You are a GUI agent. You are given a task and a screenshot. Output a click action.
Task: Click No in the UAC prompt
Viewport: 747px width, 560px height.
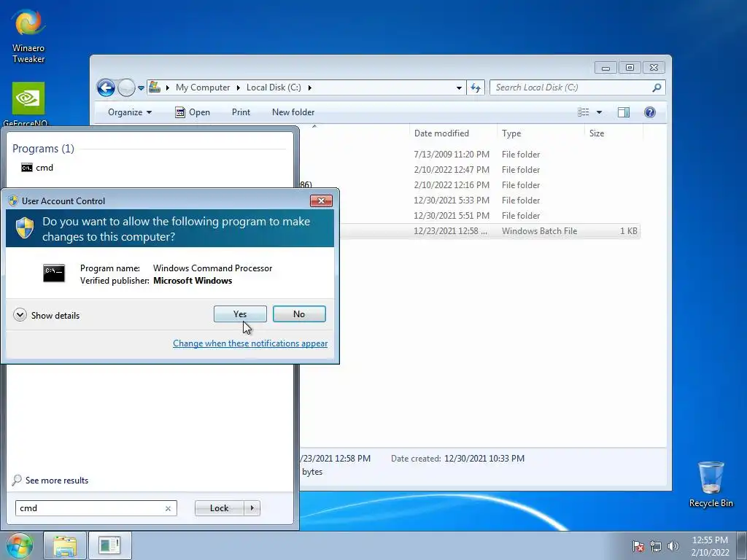pos(299,314)
